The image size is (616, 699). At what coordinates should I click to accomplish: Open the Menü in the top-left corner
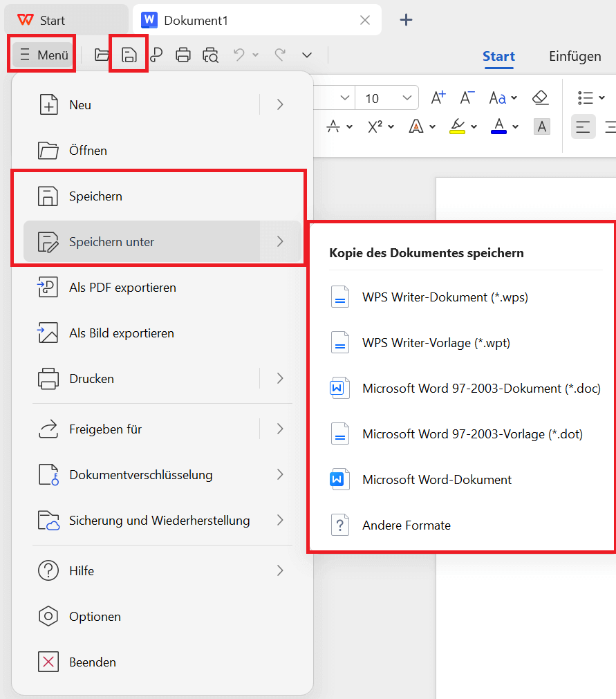(x=41, y=54)
